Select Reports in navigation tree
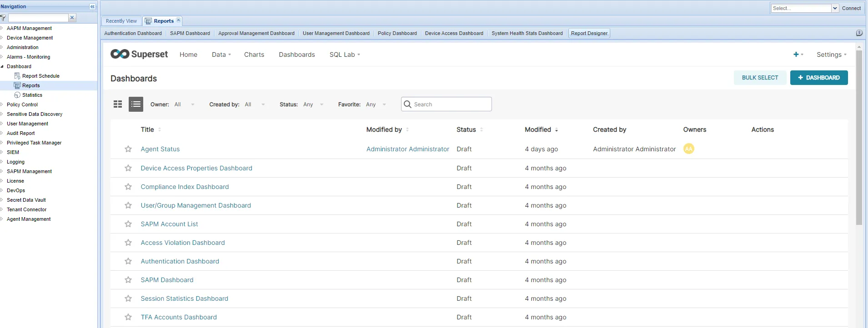The width and height of the screenshot is (868, 328). 31,85
